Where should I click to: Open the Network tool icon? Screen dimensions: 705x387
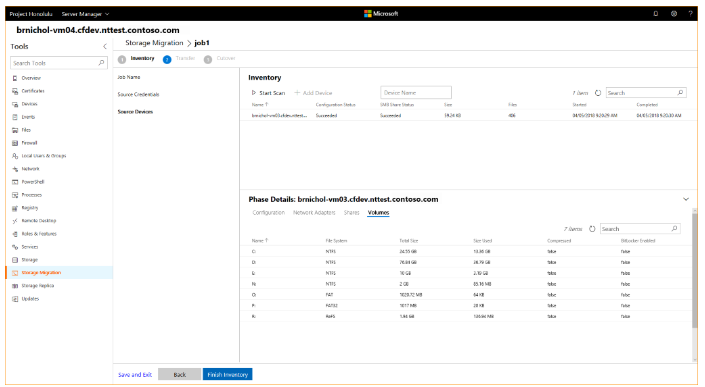tap(15, 169)
